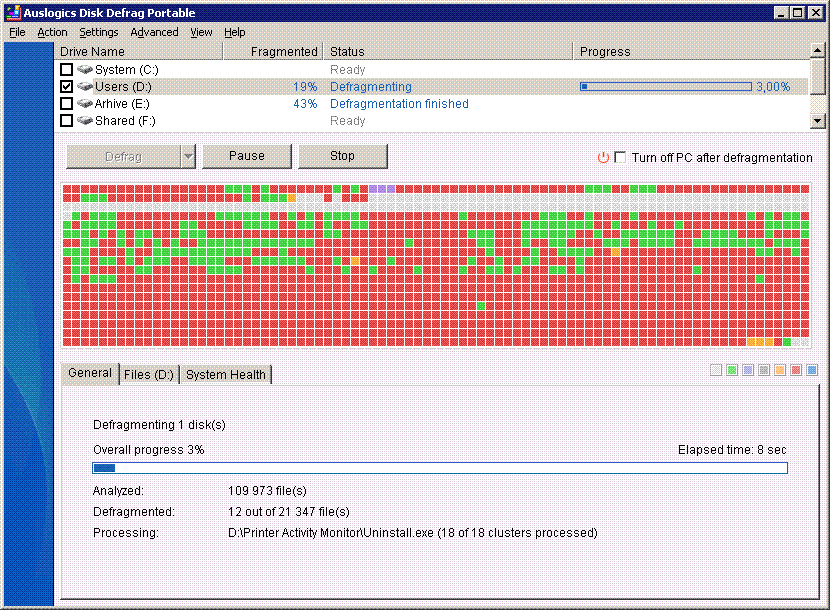This screenshot has width=830, height=610.
Task: Click the orange legend square
Action: coord(780,370)
